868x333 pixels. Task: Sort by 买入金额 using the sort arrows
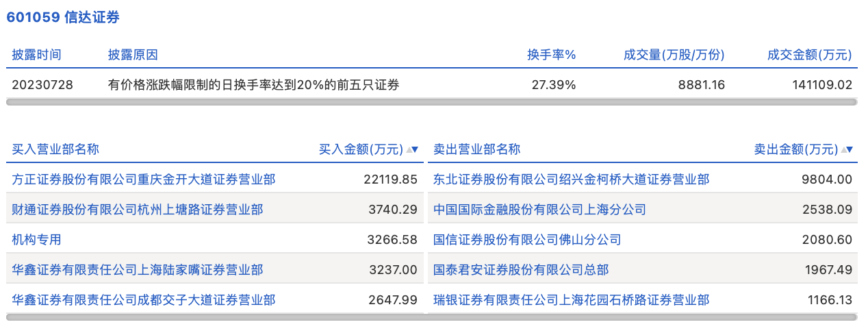412,149
